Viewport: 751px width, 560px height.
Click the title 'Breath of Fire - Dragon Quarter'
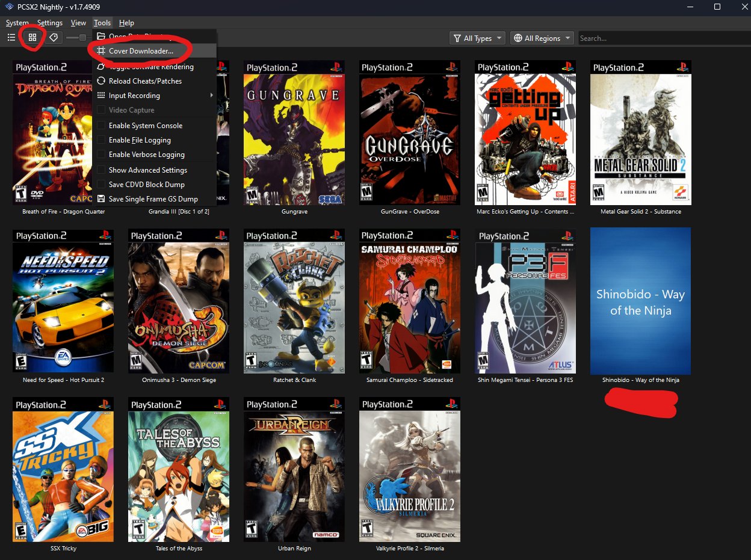click(x=63, y=212)
